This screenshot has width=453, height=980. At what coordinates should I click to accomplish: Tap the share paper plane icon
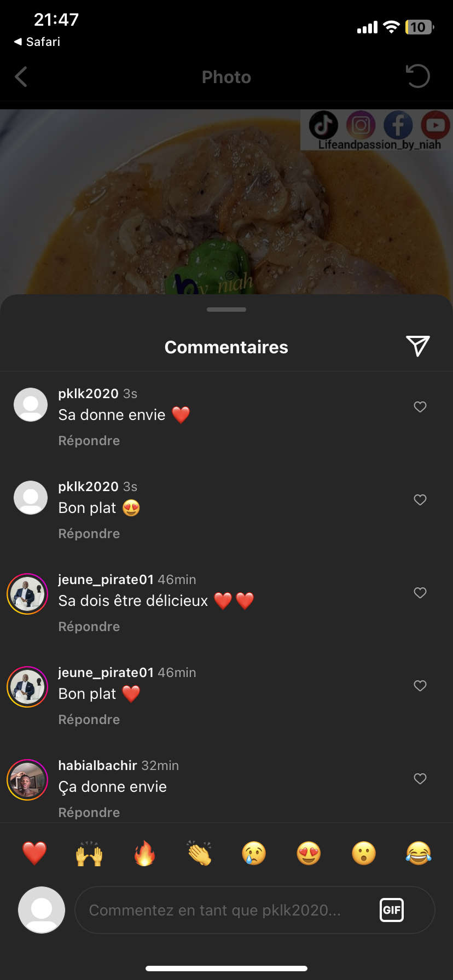pos(418,346)
